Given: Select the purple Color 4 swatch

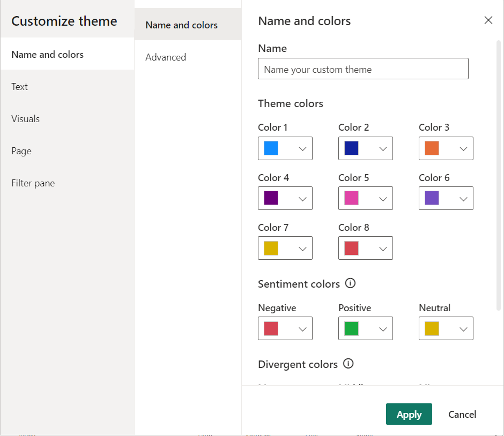Looking at the screenshot, I should coord(271,198).
